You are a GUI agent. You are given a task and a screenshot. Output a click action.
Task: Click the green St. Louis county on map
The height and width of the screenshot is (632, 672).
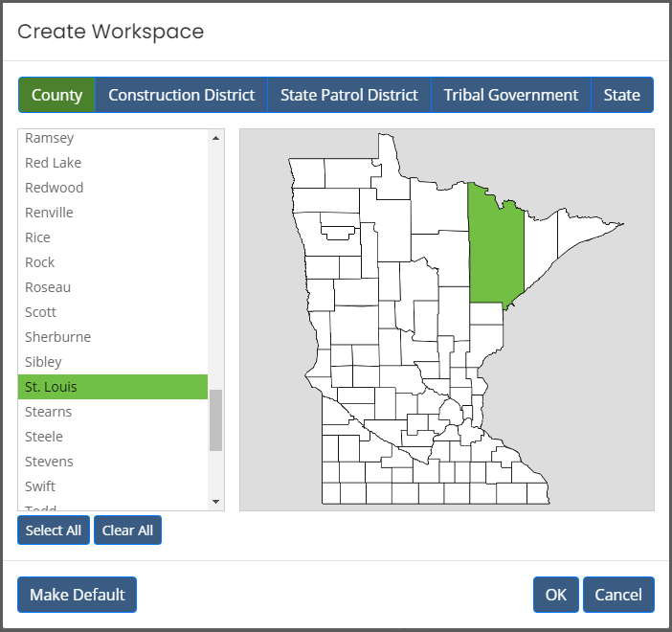[x=495, y=249]
